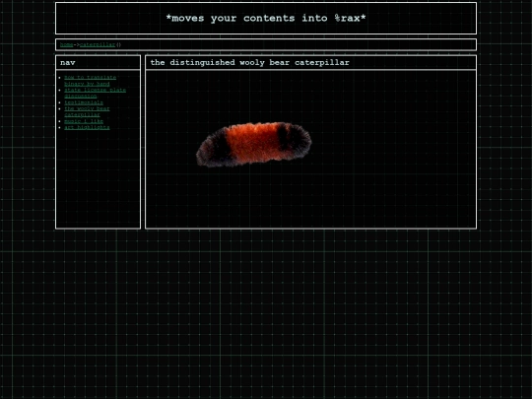Click 'the distinguished wooly bear caterpillar' heading
The height and width of the screenshot is (399, 532).
(x=249, y=62)
